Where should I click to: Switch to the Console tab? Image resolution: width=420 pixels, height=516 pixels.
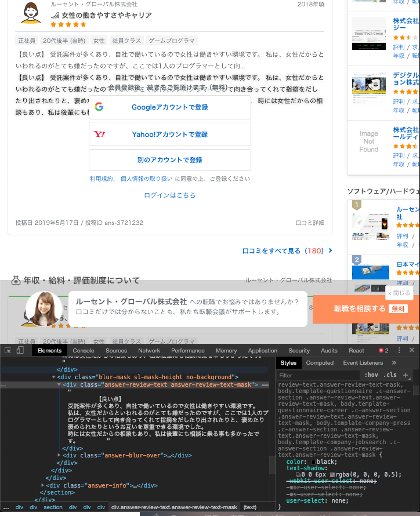tap(84, 350)
